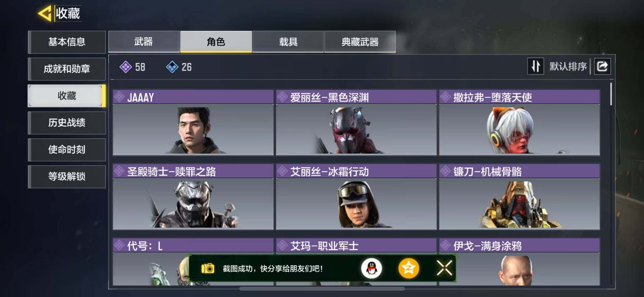Click the share export icon
Viewport: 644px width, 297px height.
tap(602, 66)
